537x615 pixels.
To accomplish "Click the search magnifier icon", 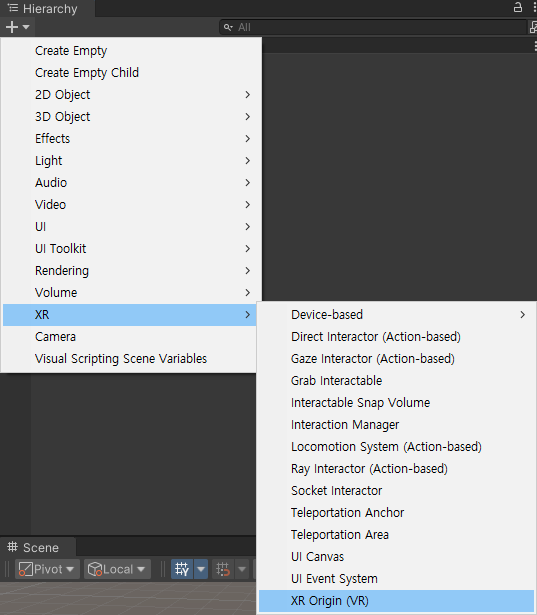I will (x=228, y=27).
